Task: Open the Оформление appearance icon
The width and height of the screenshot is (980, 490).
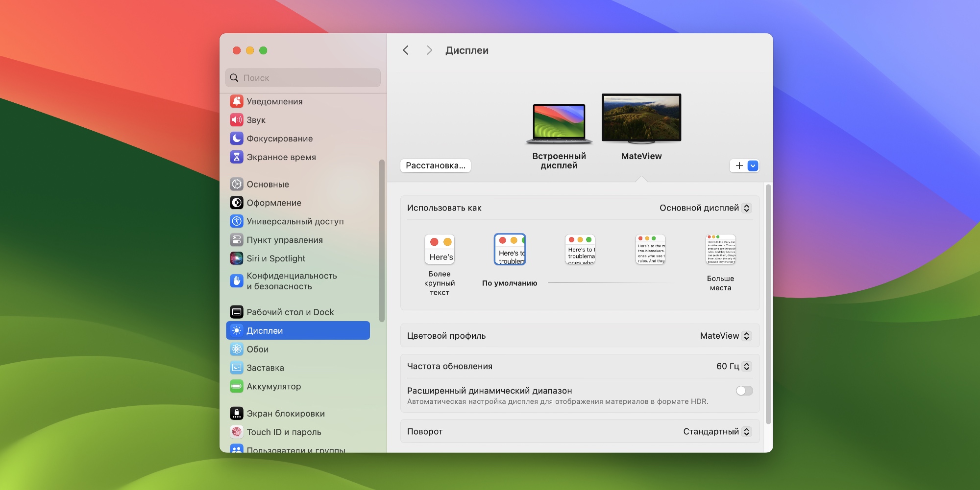Action: (x=237, y=203)
